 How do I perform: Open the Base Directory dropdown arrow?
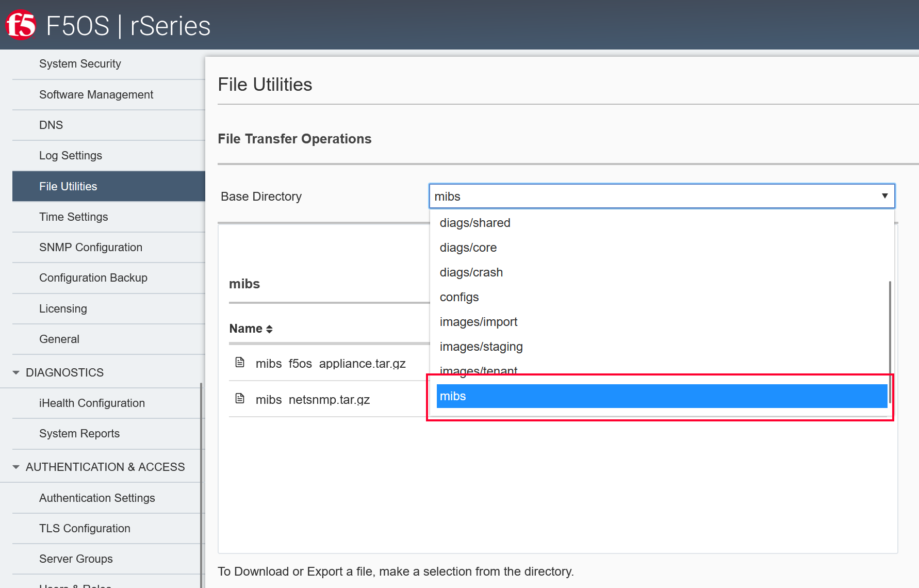pos(884,196)
